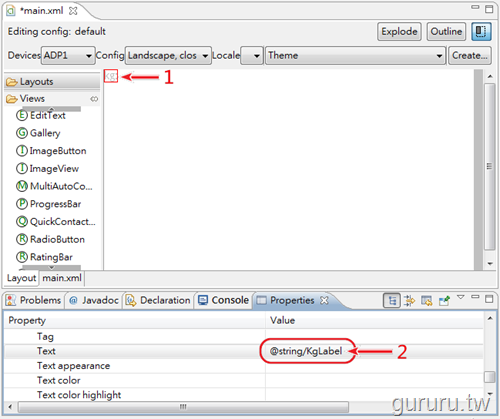Click the Show Advanced Properties filter icon
This screenshot has height=419, width=500.
pyautogui.click(x=410, y=301)
